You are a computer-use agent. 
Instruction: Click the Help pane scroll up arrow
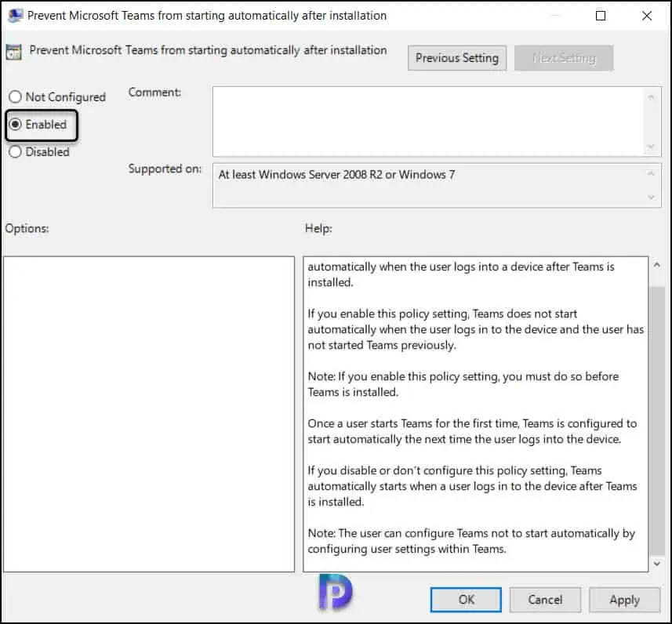(x=657, y=265)
